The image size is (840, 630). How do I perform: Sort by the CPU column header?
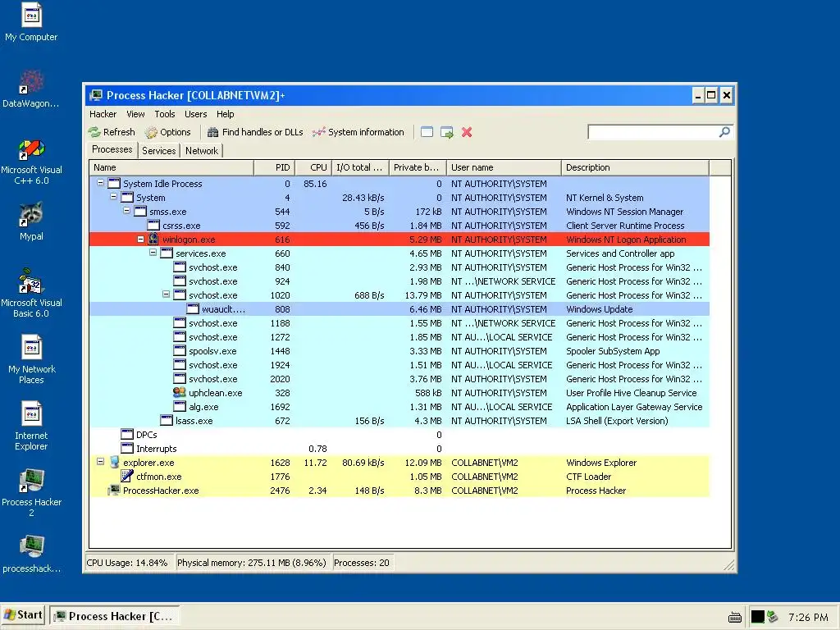313,167
